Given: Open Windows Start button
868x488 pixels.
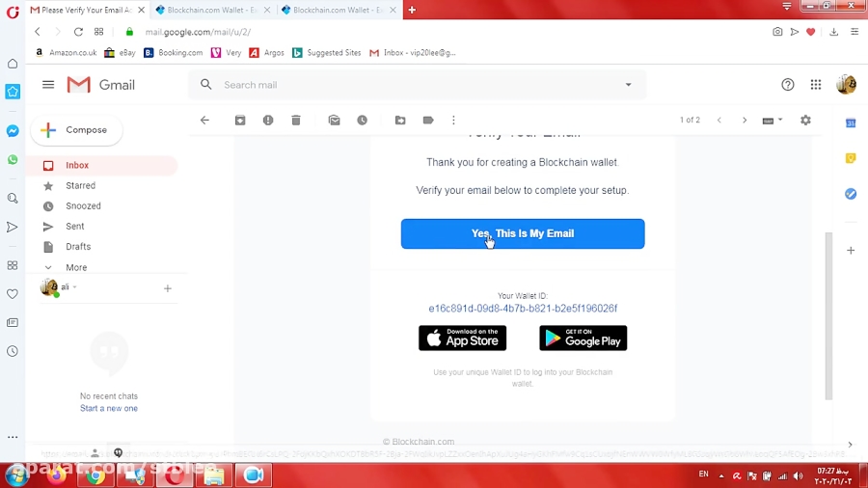Looking at the screenshot, I should (16, 475).
